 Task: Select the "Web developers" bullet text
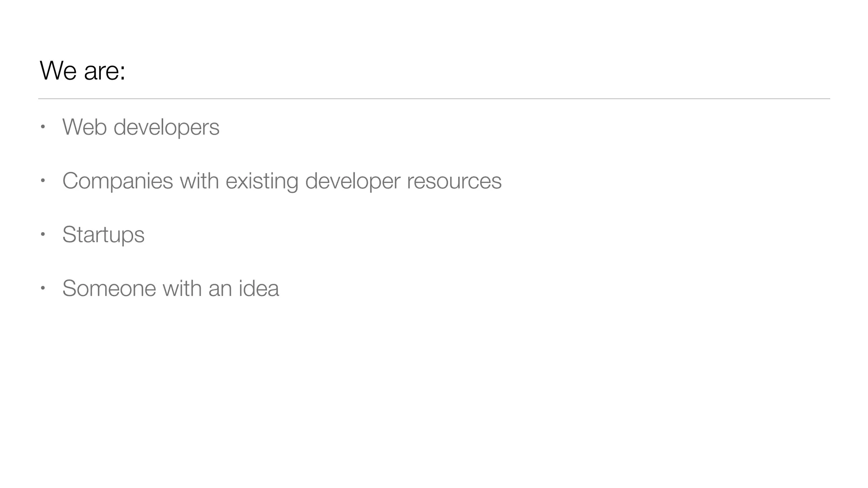[x=141, y=127]
